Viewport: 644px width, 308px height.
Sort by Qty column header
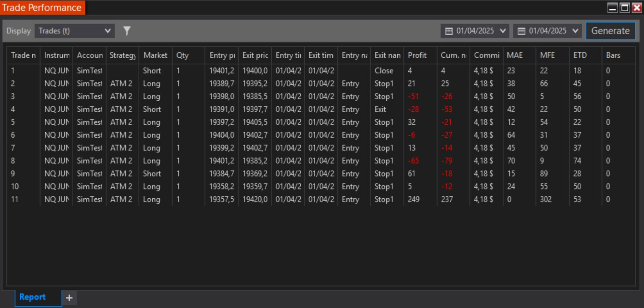click(x=188, y=55)
